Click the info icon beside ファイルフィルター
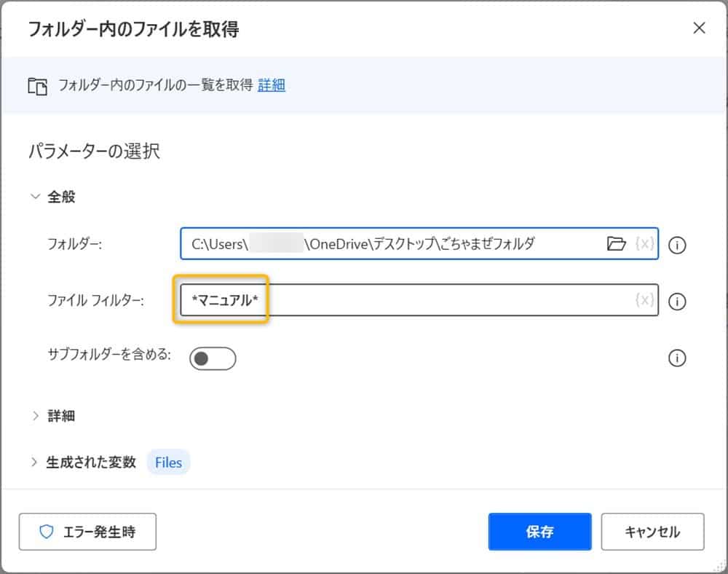This screenshot has height=574, width=728. pyautogui.click(x=677, y=302)
